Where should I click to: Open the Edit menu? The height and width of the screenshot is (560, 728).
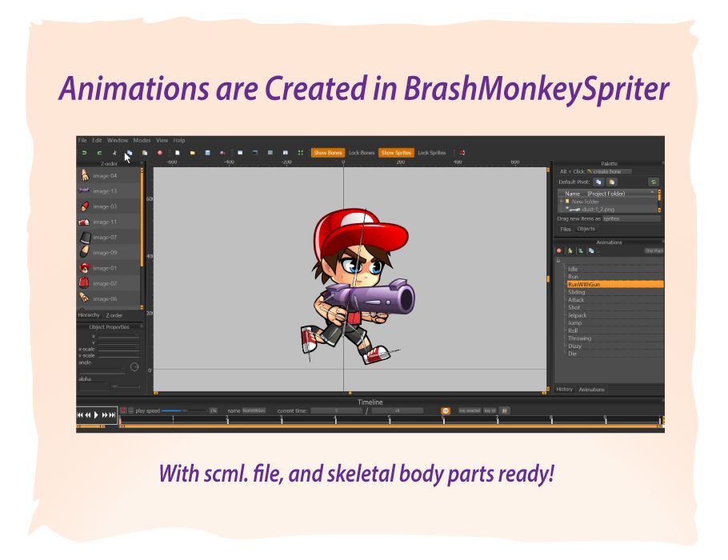(x=97, y=140)
